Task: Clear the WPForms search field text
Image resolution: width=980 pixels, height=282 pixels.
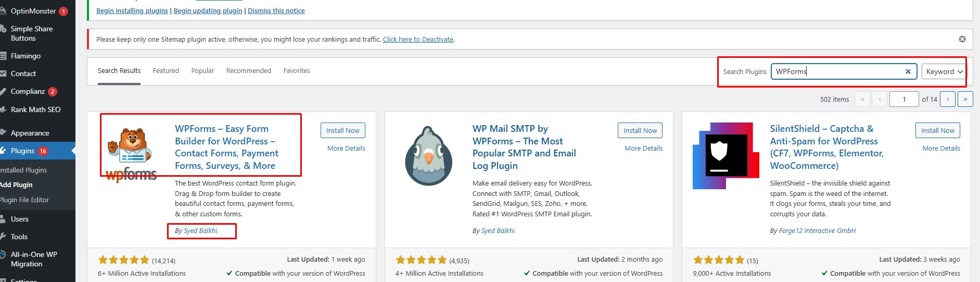Action: tap(908, 71)
